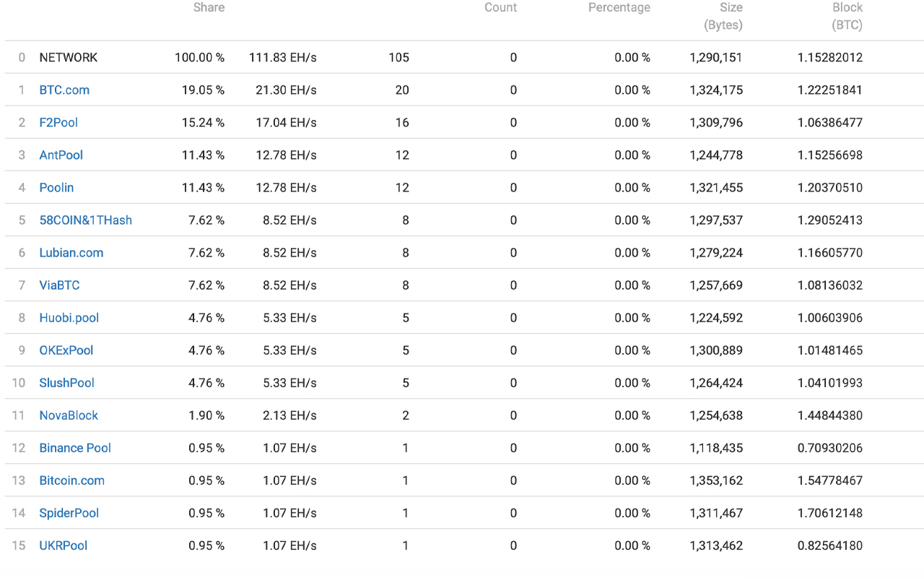924x578 pixels.
Task: Open the NovaBlock pool link
Action: coord(69,415)
